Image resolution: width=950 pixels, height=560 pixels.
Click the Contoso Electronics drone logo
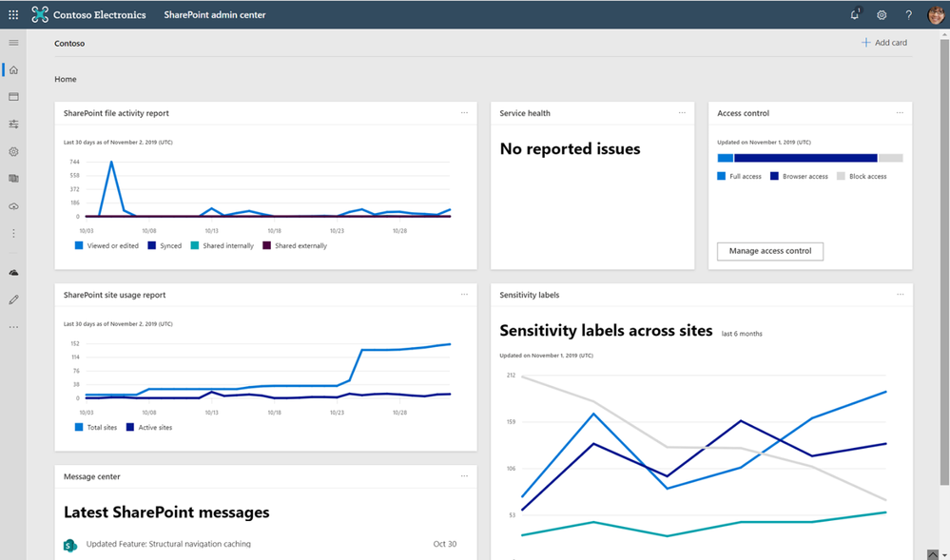point(40,14)
